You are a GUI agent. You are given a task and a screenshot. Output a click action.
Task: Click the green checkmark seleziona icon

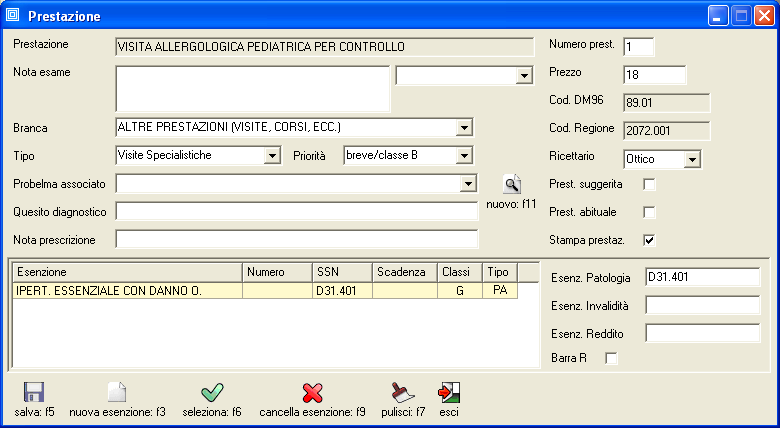(x=212, y=392)
